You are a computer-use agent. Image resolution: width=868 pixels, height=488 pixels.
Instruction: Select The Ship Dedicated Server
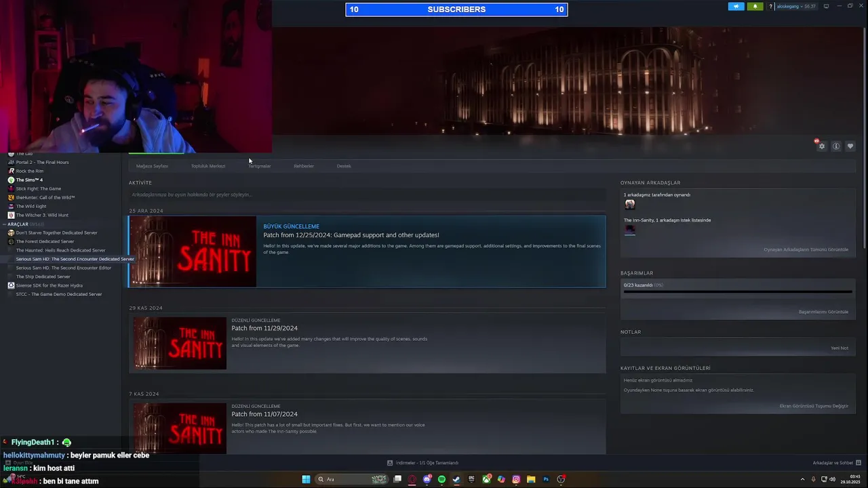pos(43,277)
